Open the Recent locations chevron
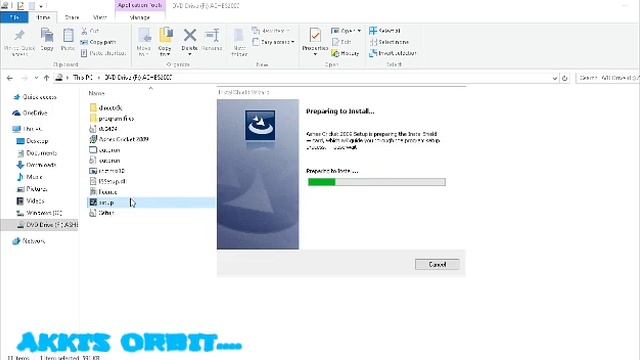640x360 pixels. tap(36, 78)
